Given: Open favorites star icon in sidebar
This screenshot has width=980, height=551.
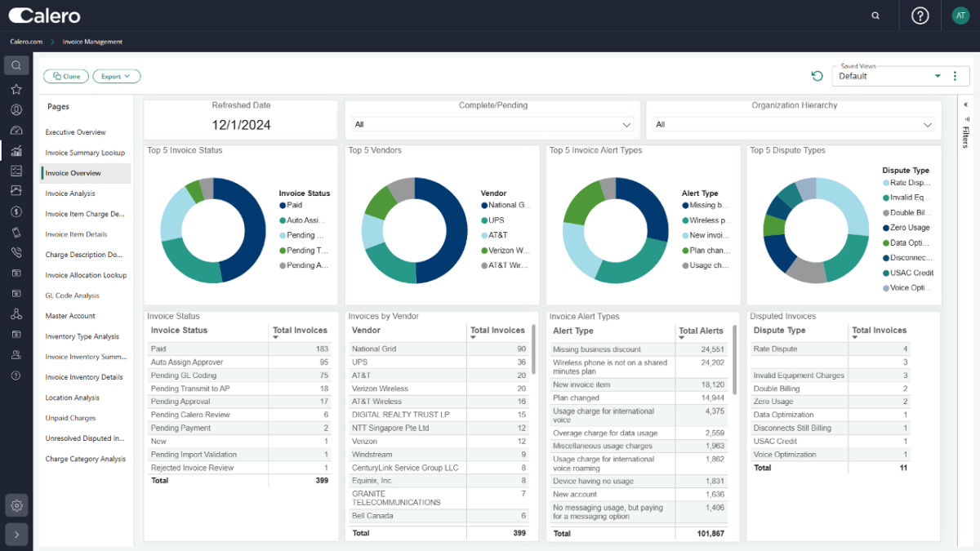Looking at the screenshot, I should click(16, 89).
